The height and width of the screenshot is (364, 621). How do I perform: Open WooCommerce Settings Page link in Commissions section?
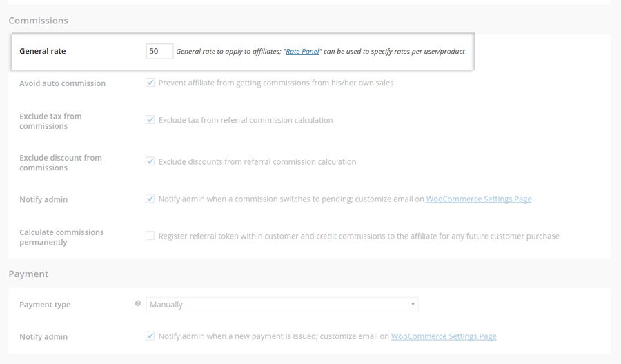click(479, 199)
